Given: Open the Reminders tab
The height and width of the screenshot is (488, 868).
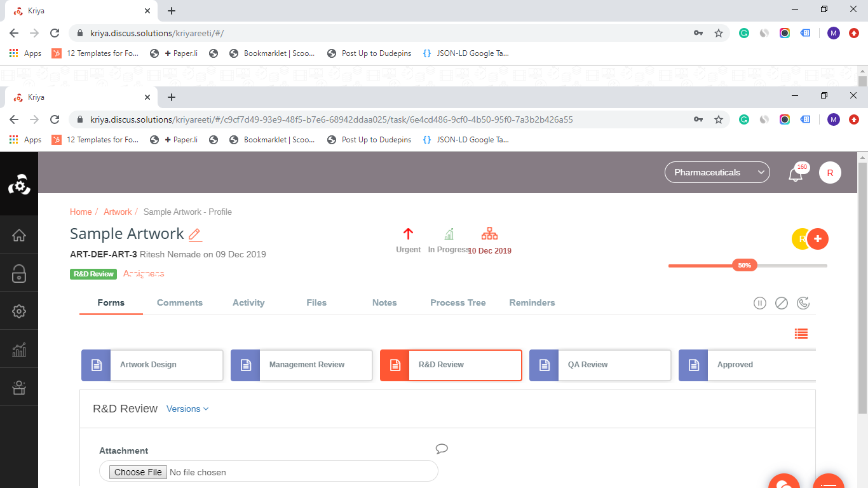Looking at the screenshot, I should (532, 302).
